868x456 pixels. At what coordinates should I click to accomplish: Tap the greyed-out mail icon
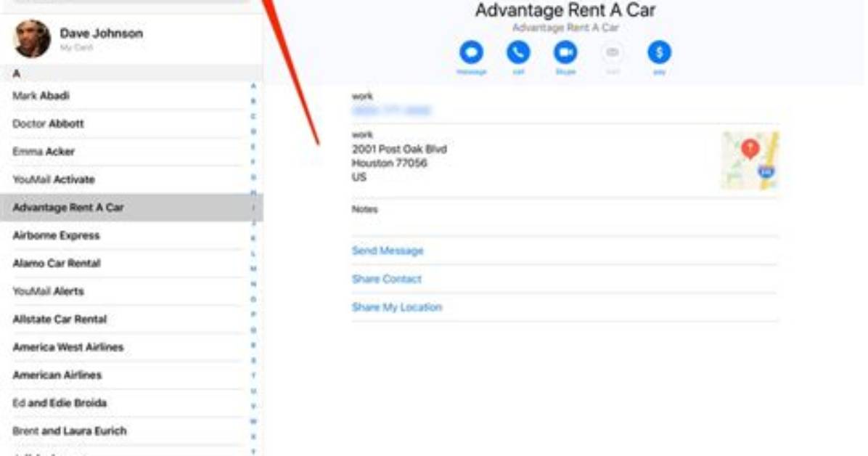coord(613,52)
